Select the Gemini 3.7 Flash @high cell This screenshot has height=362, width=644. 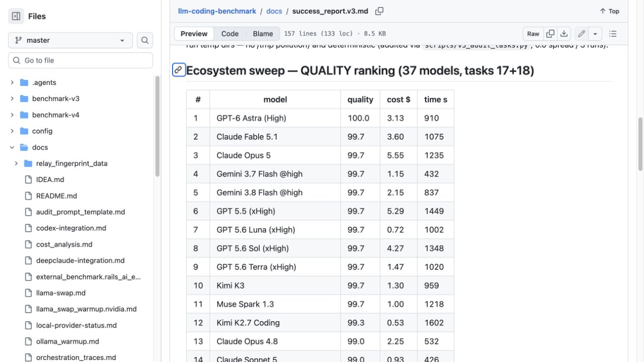click(275, 174)
